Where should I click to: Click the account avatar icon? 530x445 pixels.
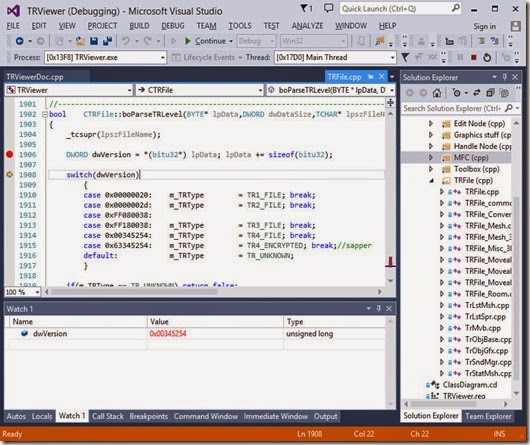point(515,26)
